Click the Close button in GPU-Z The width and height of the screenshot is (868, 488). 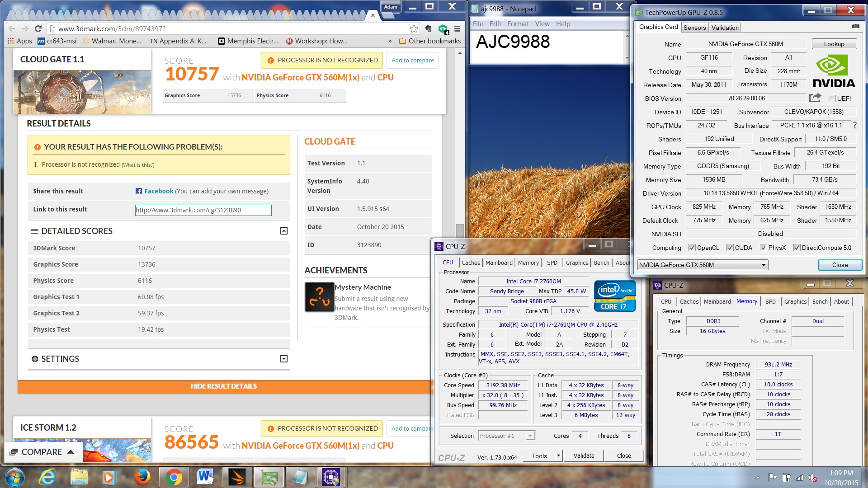click(x=840, y=265)
